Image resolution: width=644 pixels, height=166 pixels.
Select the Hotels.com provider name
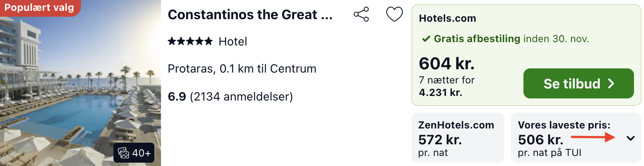pyautogui.click(x=447, y=18)
